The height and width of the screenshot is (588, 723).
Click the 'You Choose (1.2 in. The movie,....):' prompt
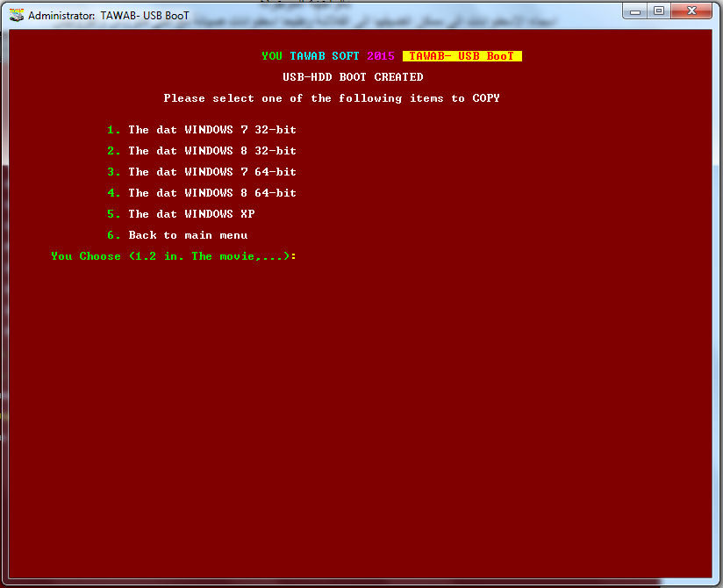click(174, 256)
